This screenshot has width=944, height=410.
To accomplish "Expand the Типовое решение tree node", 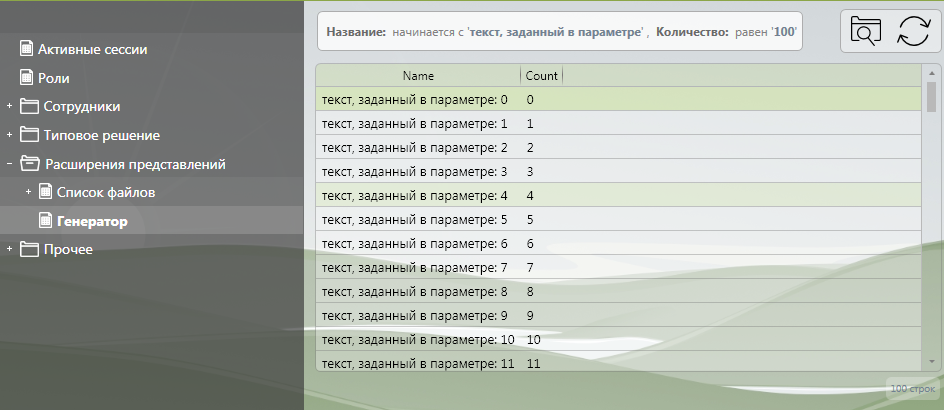I will (x=9, y=135).
